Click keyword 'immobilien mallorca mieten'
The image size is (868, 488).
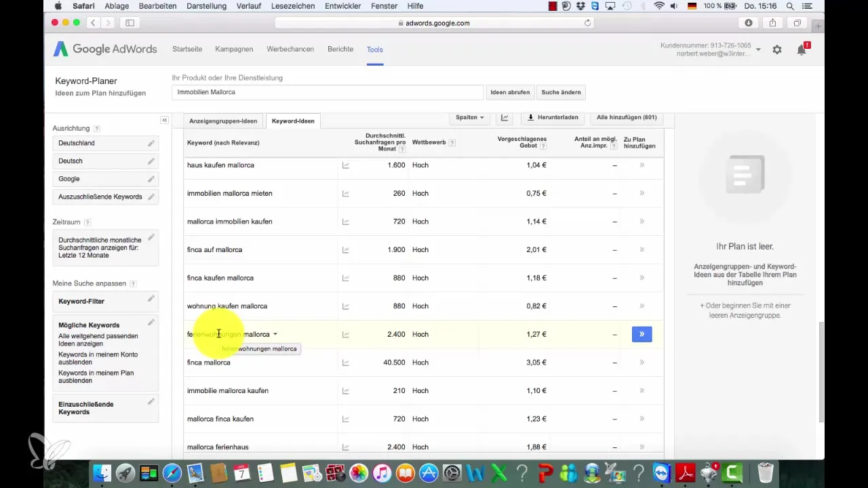[x=229, y=194]
